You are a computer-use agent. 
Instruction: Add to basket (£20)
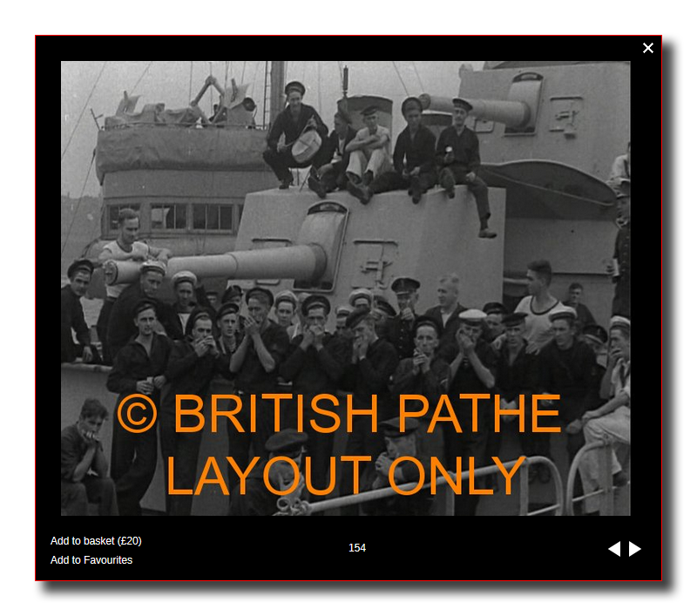click(x=96, y=541)
